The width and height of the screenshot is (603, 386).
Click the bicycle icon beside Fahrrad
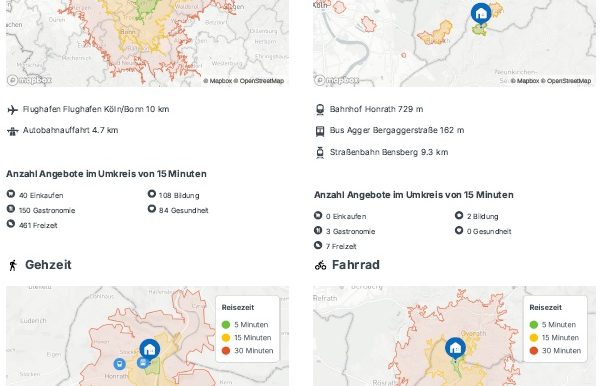click(x=320, y=265)
